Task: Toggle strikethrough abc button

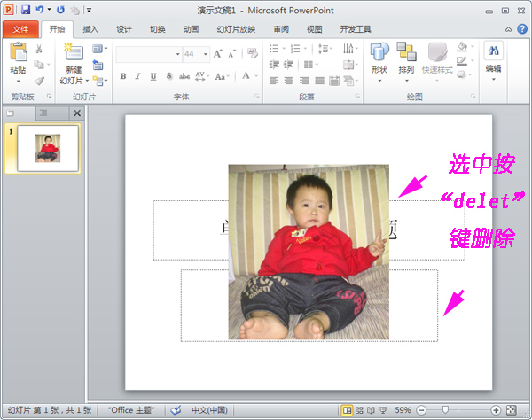Action: [184, 76]
